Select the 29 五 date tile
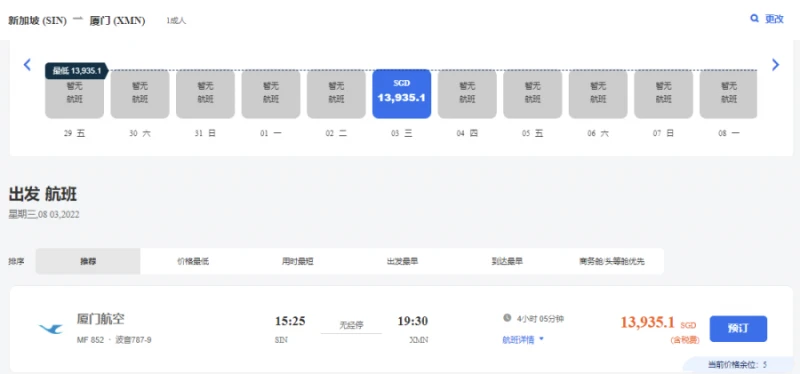 [74, 94]
